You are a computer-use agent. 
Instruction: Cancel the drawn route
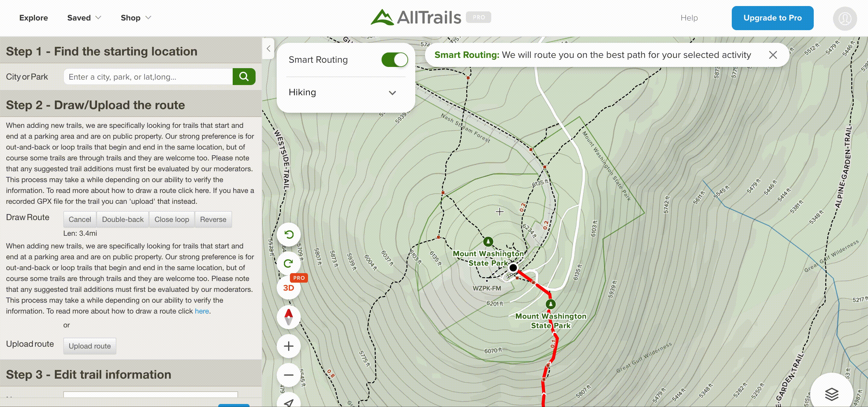point(80,219)
